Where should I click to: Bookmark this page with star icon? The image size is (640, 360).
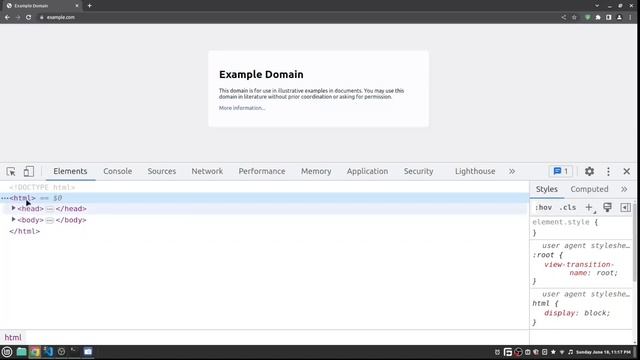point(574,17)
